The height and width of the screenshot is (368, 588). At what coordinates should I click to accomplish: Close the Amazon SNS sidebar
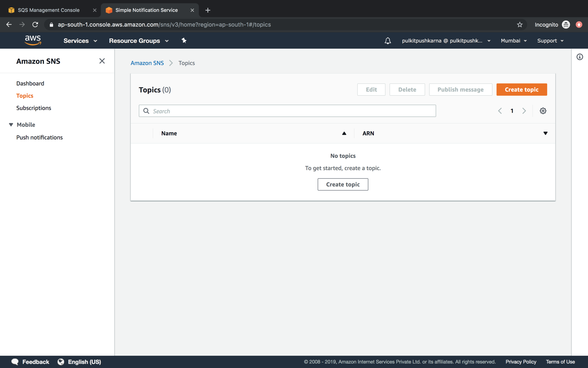(102, 61)
